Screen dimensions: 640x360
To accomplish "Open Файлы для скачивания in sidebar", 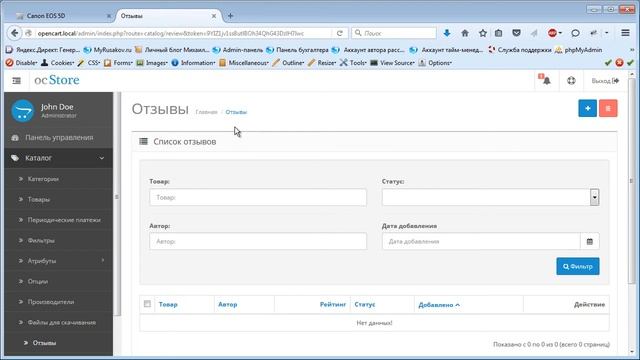I will click(59, 322).
